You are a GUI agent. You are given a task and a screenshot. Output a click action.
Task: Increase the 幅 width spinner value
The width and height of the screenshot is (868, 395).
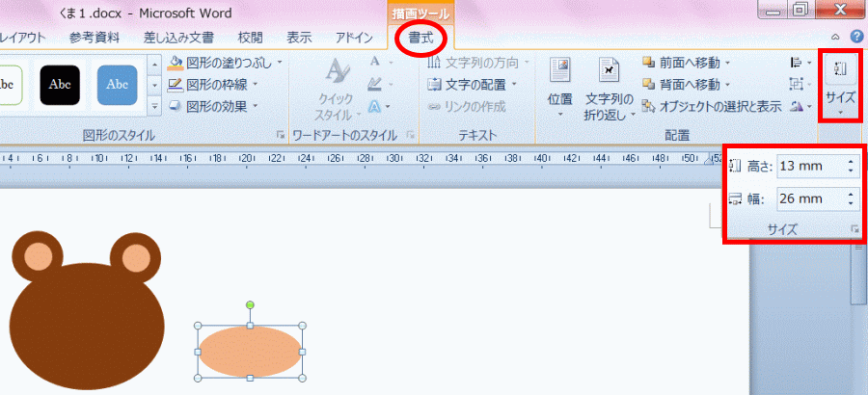point(850,195)
